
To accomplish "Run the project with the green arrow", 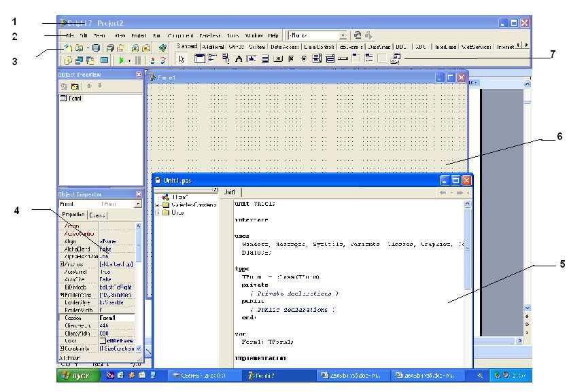I will 122,60.
